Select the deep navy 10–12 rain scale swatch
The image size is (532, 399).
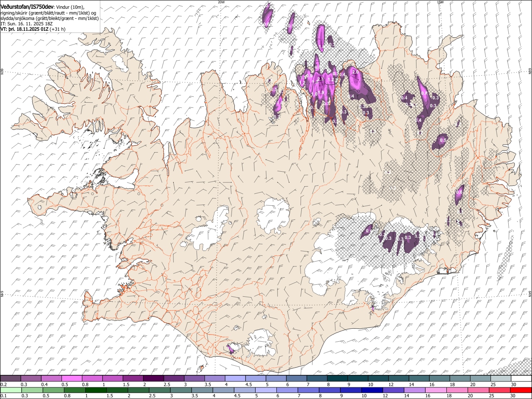pos(372,390)
